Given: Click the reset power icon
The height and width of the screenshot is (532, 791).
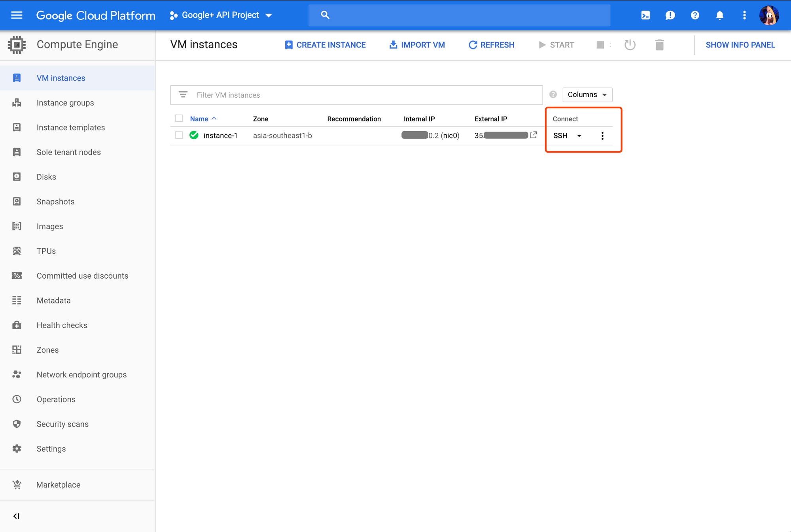Looking at the screenshot, I should click(630, 45).
